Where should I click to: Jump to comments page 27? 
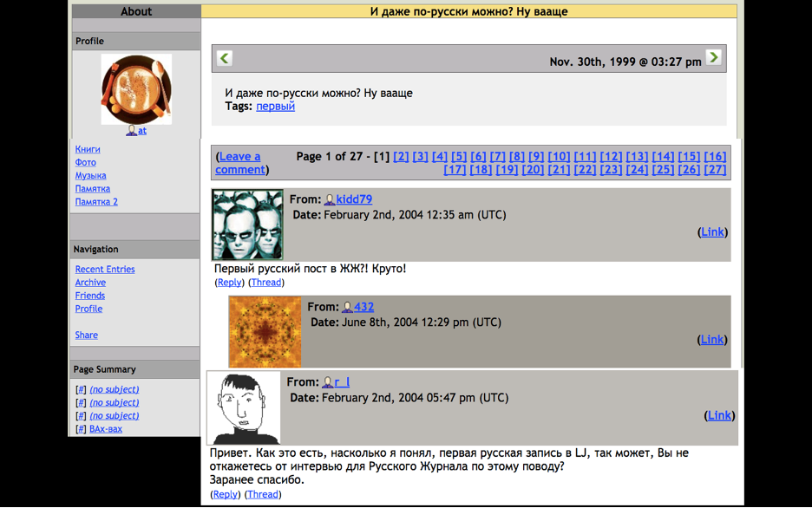click(x=715, y=170)
